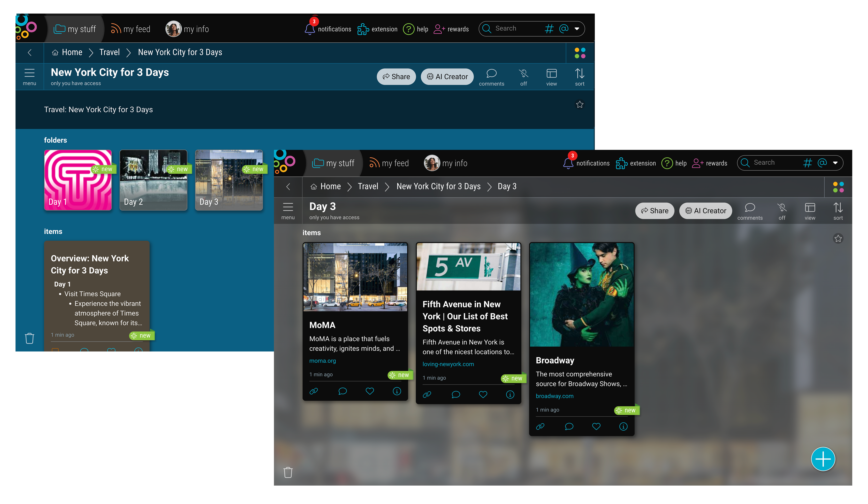Click Travel breadcrumb in back window

109,52
